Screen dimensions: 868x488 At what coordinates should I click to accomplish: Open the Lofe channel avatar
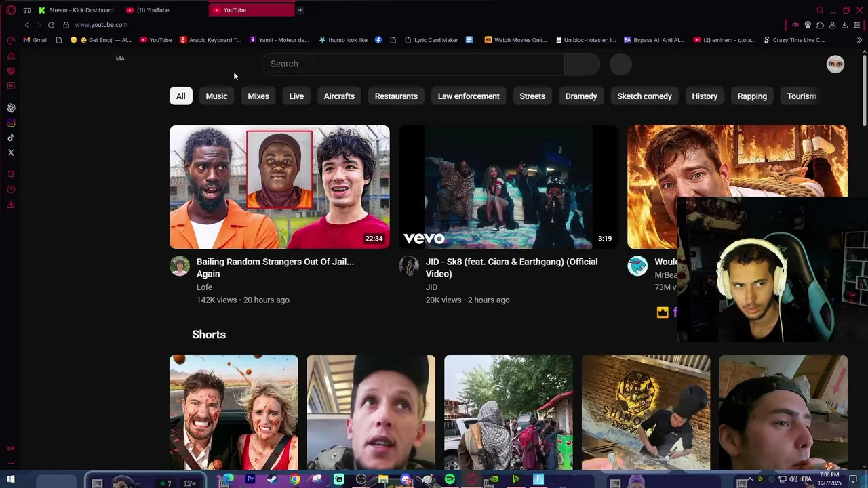(180, 266)
